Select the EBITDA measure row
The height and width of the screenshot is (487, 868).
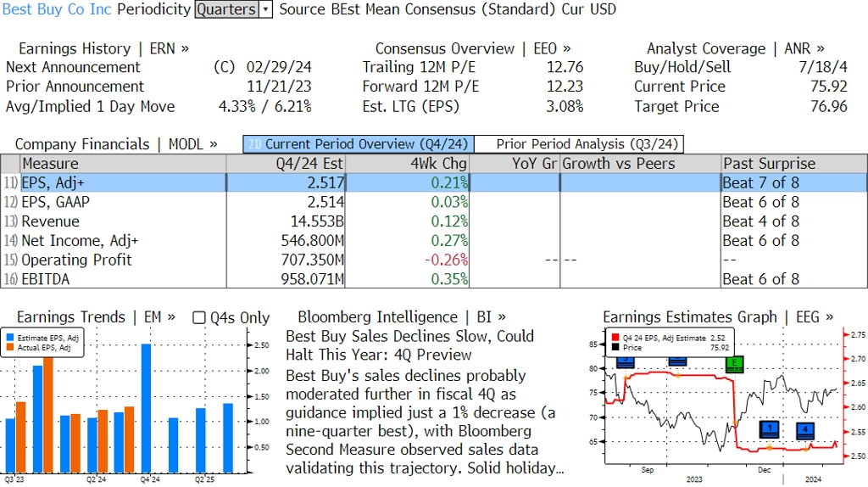(434, 279)
